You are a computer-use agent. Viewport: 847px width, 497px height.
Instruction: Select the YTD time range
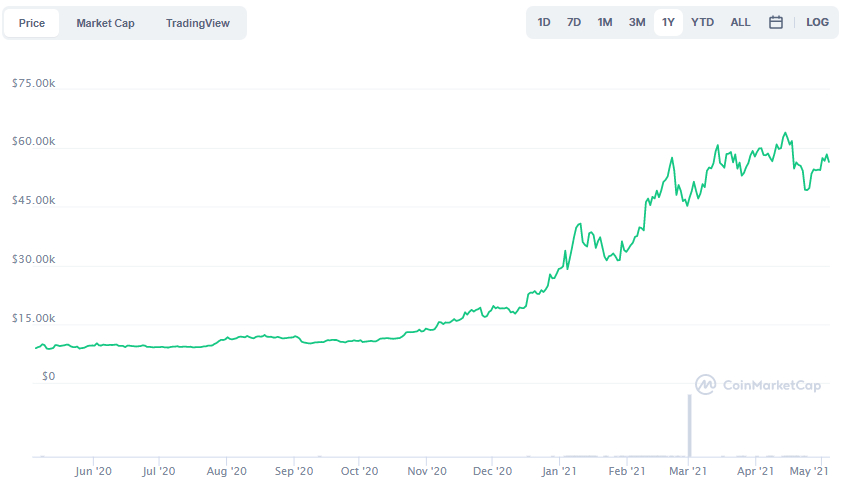coord(702,22)
